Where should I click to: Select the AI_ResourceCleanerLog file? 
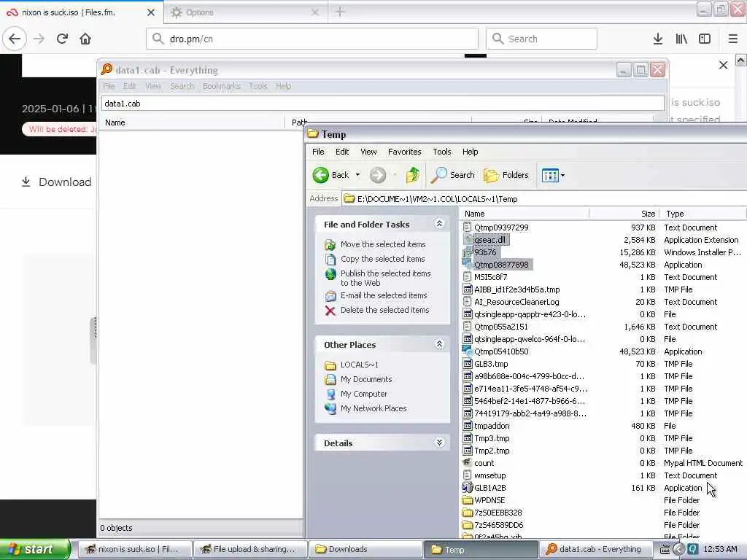pos(516,302)
